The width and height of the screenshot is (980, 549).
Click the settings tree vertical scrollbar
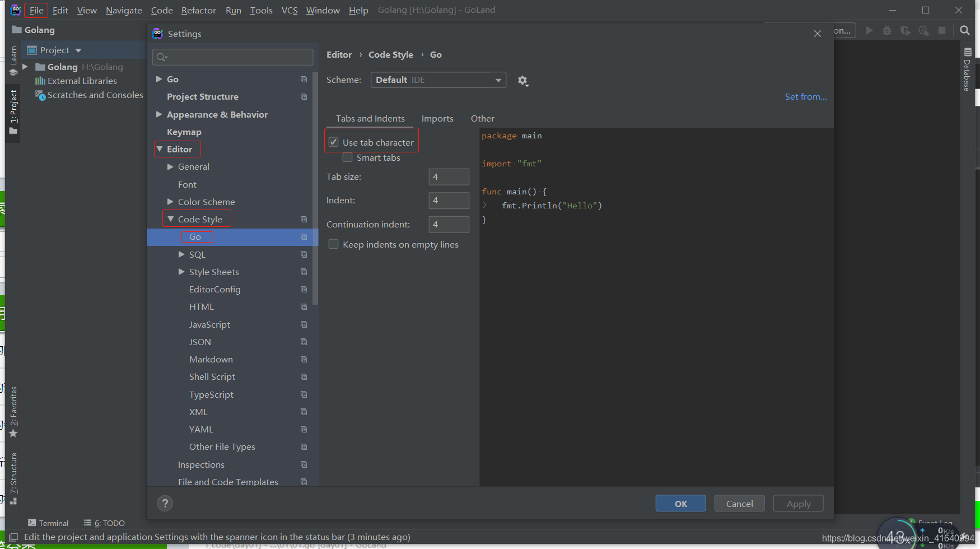point(315,188)
